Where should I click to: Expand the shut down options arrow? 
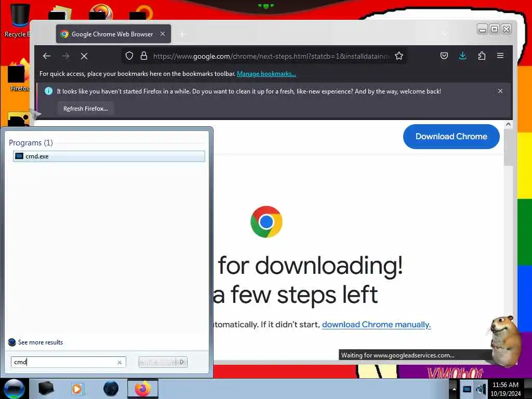click(x=182, y=362)
